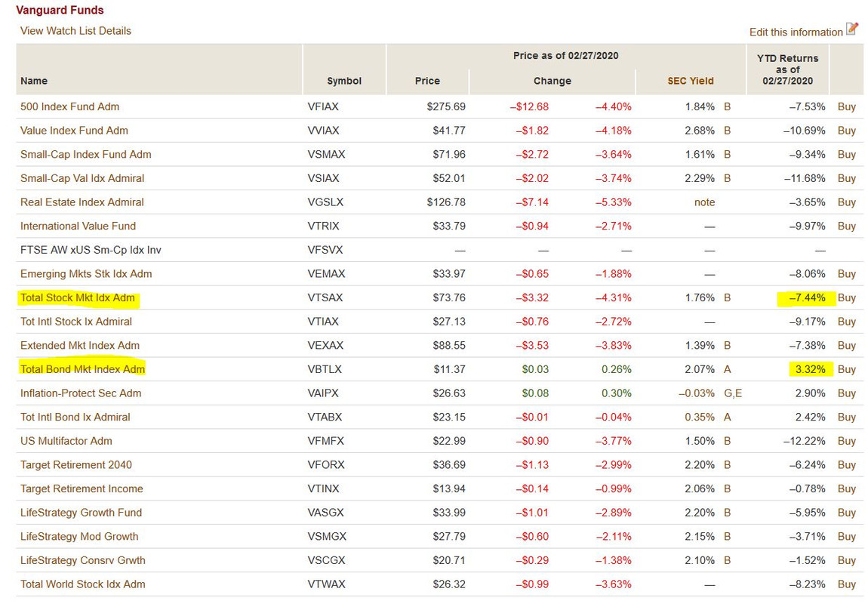Click yield footnote A in VBTLX row

[x=728, y=368]
